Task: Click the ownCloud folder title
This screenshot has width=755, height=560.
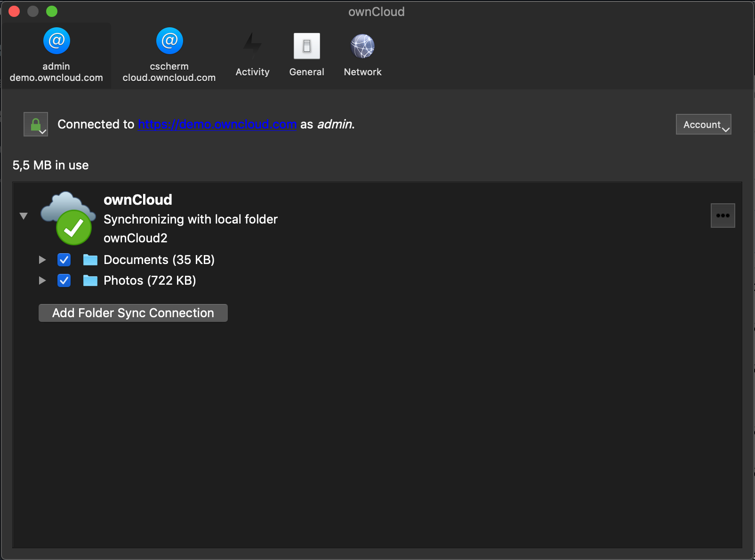Action: (138, 200)
